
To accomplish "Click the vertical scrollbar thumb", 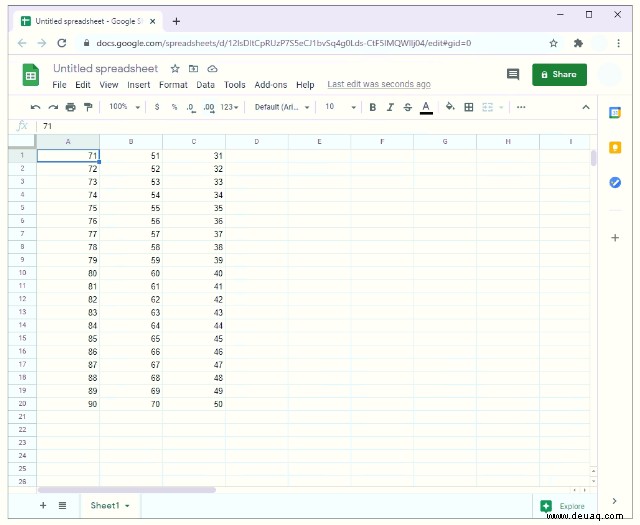I will click(593, 158).
